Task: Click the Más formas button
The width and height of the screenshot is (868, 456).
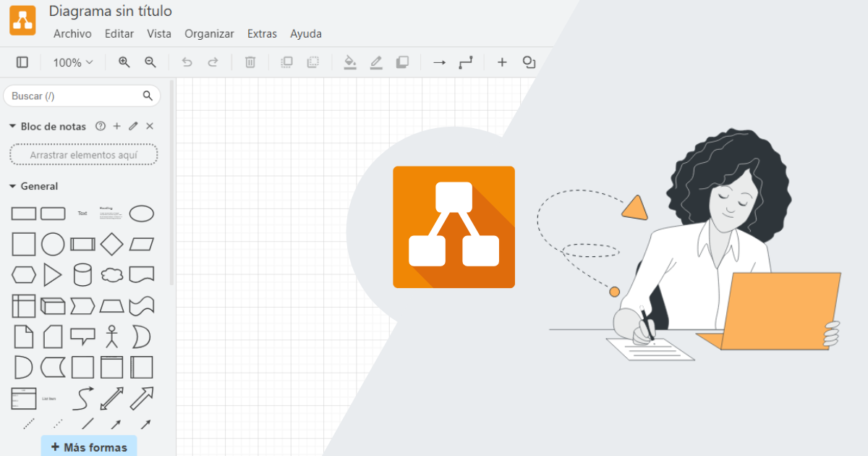Action: tap(88, 446)
